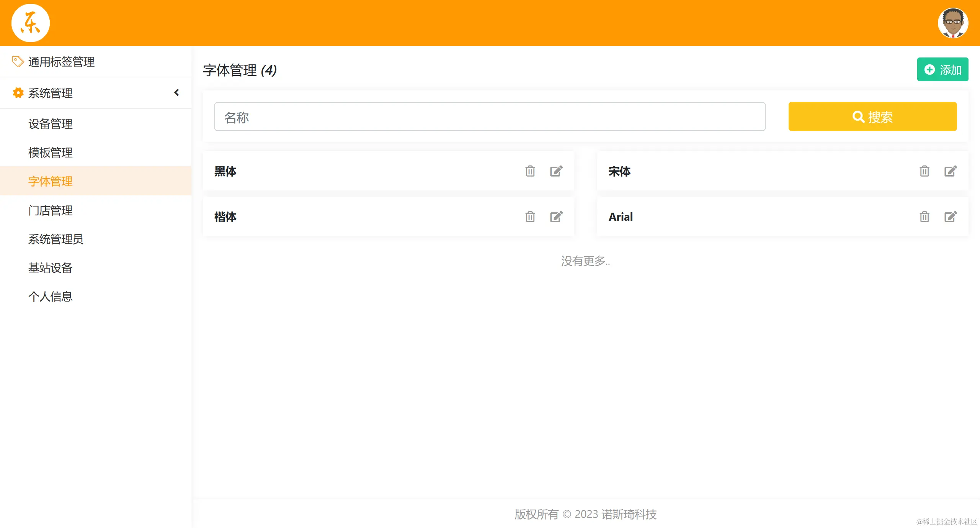Delete the 黑体 font entry
Viewport: 980px width, 528px height.
click(x=530, y=171)
